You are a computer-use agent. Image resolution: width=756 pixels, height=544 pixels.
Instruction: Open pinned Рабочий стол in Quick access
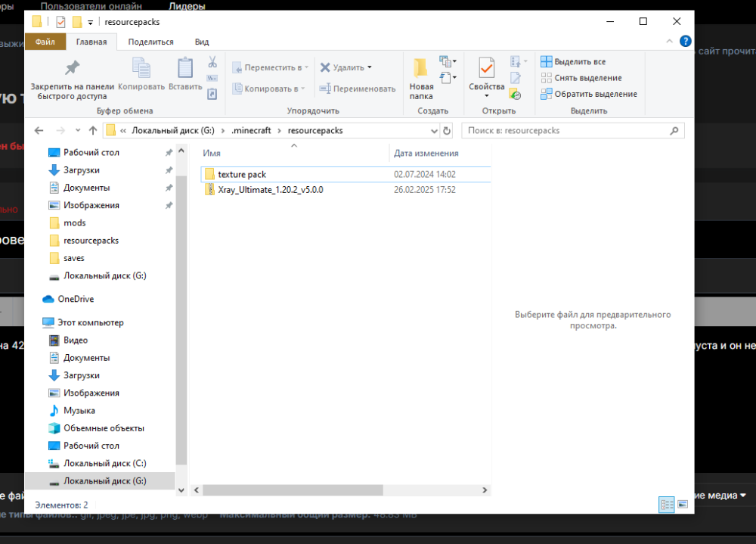coord(91,153)
